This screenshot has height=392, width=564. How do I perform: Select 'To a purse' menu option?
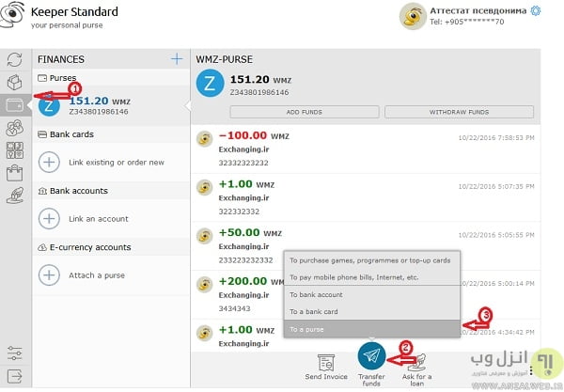point(372,329)
